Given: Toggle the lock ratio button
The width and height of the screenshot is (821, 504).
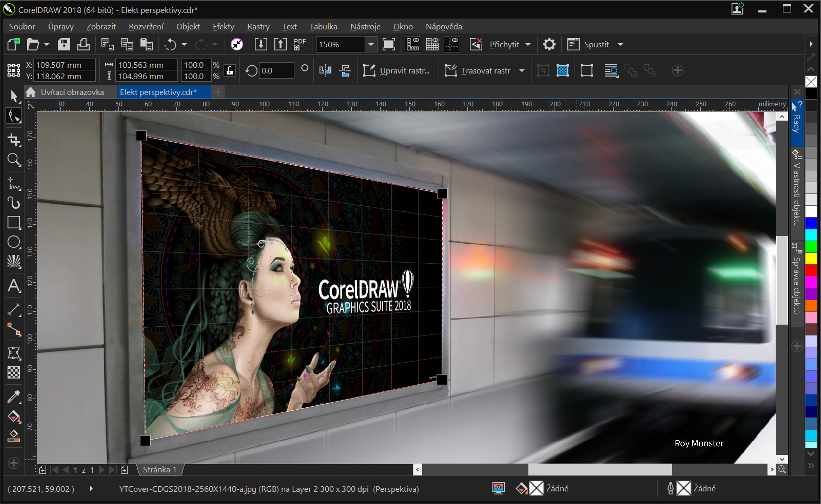Looking at the screenshot, I should (x=230, y=70).
